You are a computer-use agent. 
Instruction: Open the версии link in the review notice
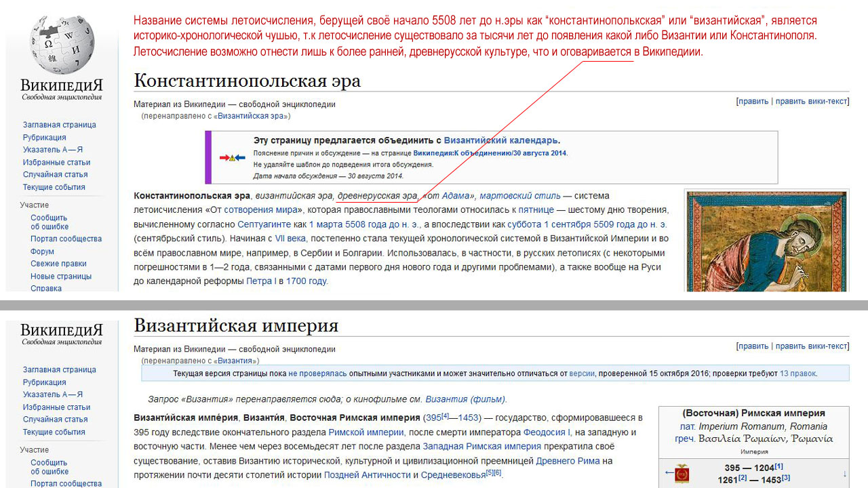582,373
